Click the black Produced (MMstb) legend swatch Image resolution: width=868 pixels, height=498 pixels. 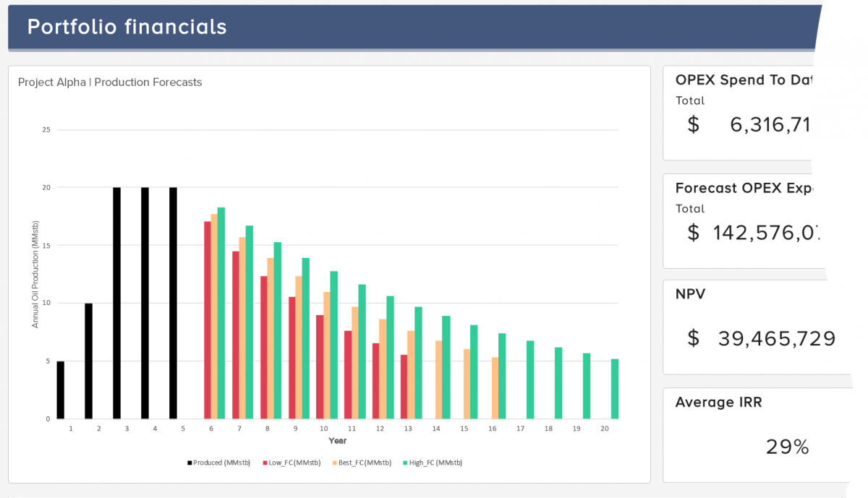tap(190, 463)
